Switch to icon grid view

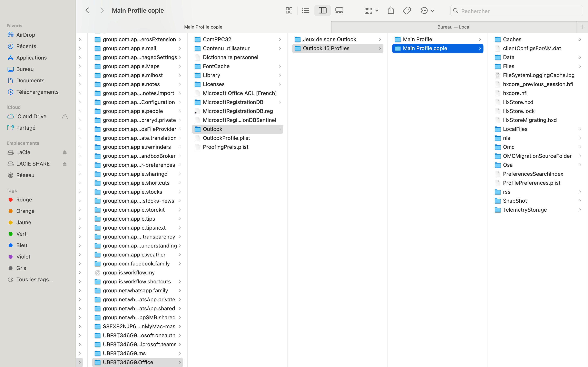pyautogui.click(x=289, y=10)
